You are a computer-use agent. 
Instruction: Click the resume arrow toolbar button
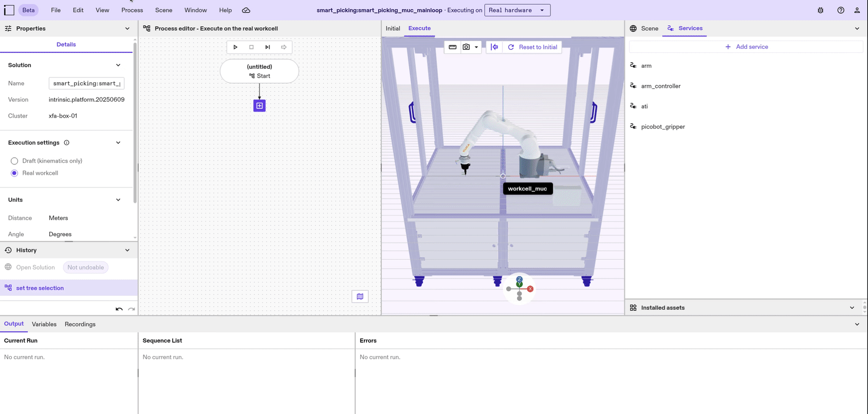click(284, 47)
